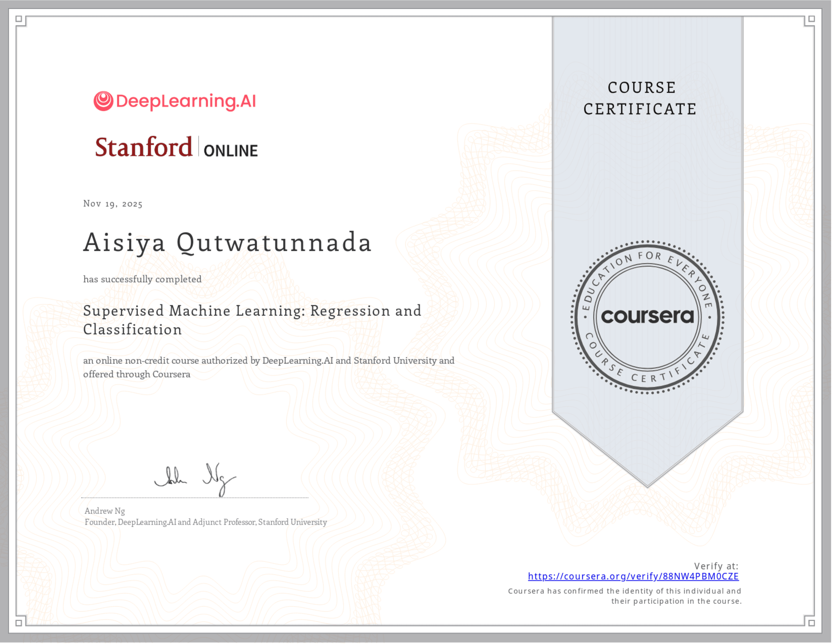Image resolution: width=833 pixels, height=644 pixels.
Task: Click the date Nov 19, 2025
Action: [x=113, y=204]
